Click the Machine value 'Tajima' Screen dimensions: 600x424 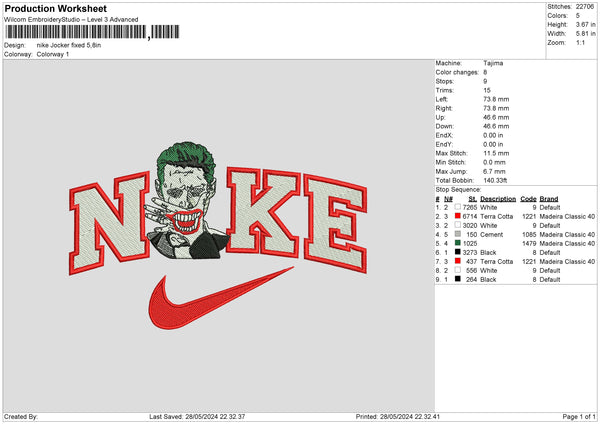point(493,63)
